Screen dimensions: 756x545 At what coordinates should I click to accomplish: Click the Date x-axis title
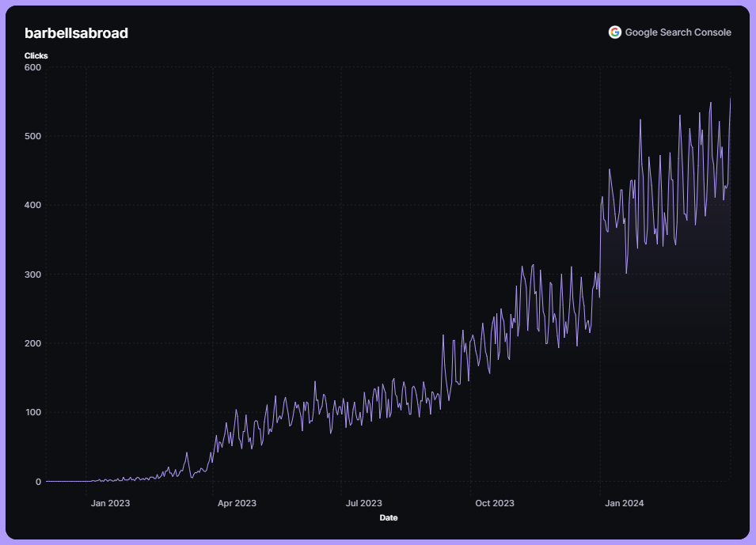[x=389, y=518]
